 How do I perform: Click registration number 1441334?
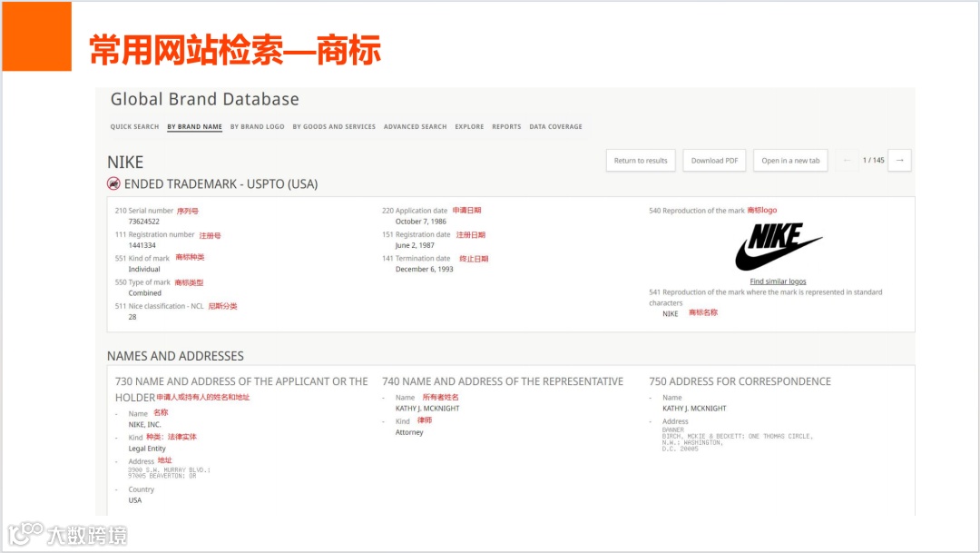coord(142,245)
